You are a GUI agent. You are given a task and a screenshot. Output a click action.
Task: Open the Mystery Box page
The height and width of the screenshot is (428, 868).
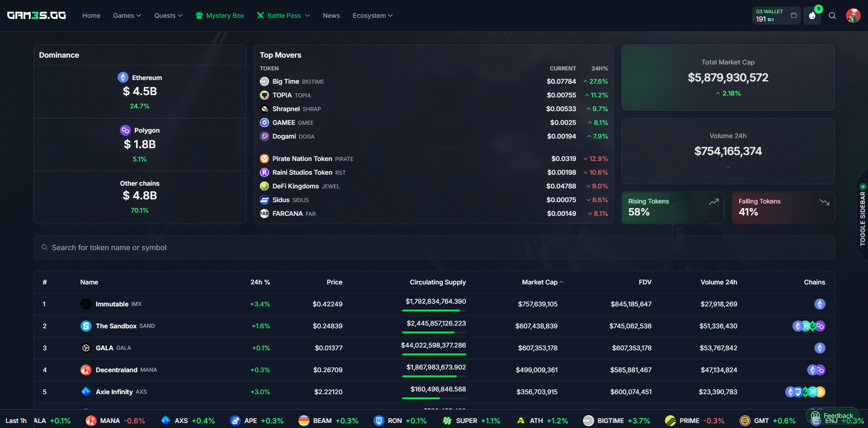(x=220, y=16)
